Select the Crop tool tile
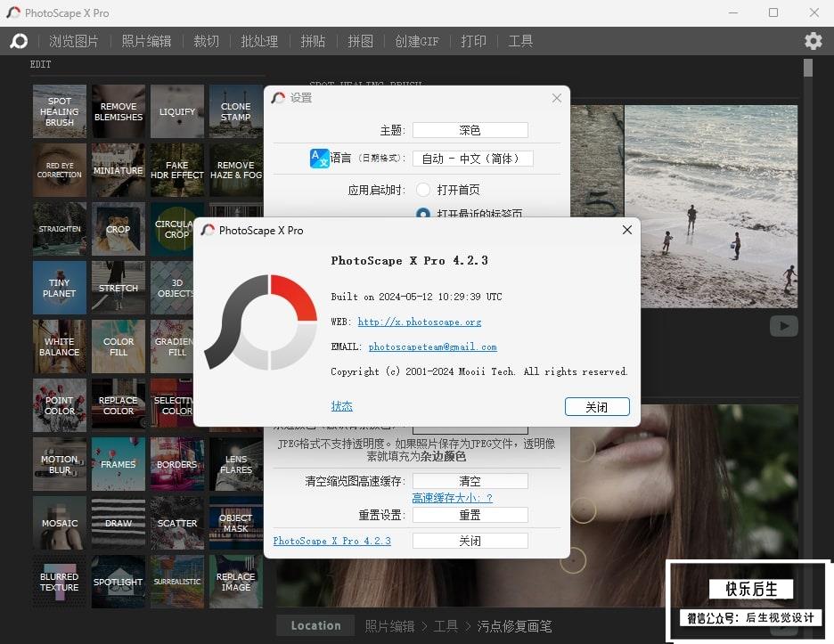This screenshot has height=644, width=834. pos(119,229)
